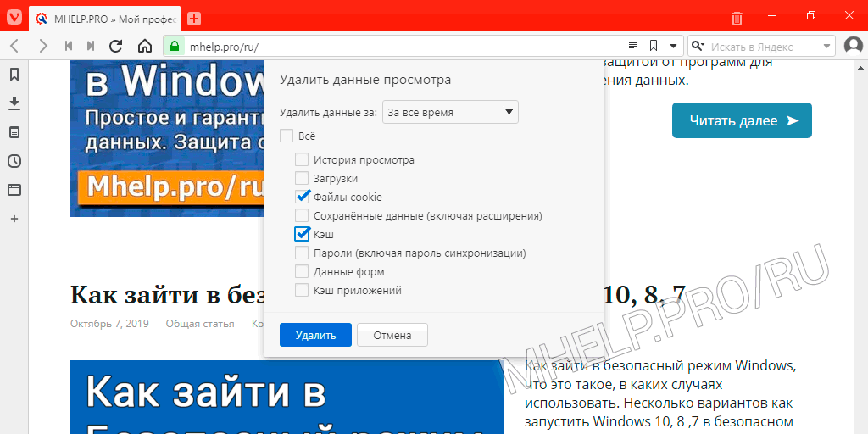Screen dimensions: 868x434
Task: Uncheck the 'Кэш' checkbox
Action: (302, 234)
